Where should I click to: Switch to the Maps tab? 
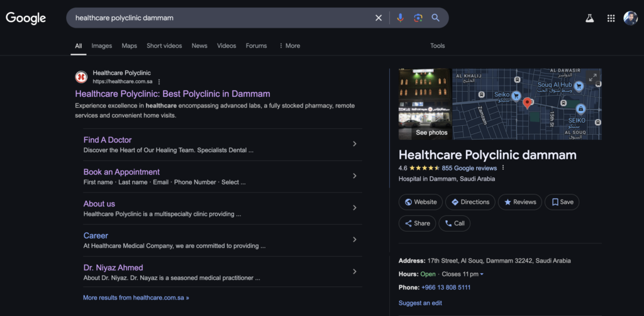point(130,46)
